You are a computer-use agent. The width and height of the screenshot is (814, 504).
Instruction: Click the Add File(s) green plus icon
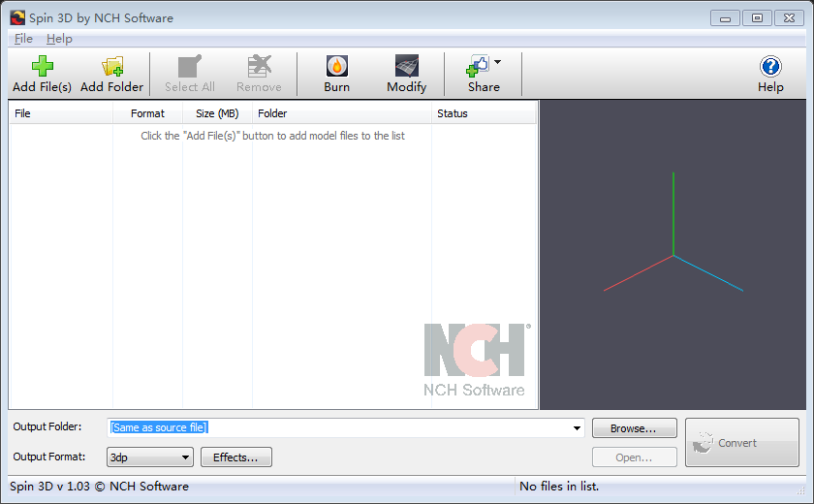click(x=42, y=67)
